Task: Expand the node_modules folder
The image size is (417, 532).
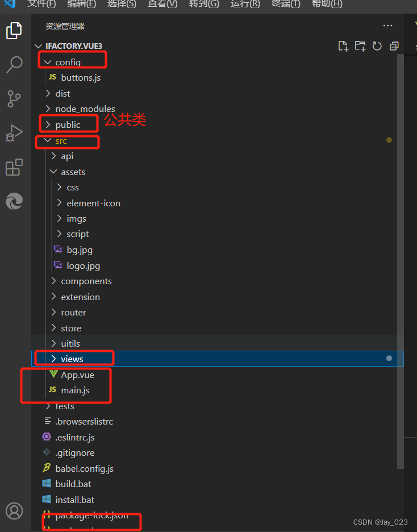Action: pos(85,109)
